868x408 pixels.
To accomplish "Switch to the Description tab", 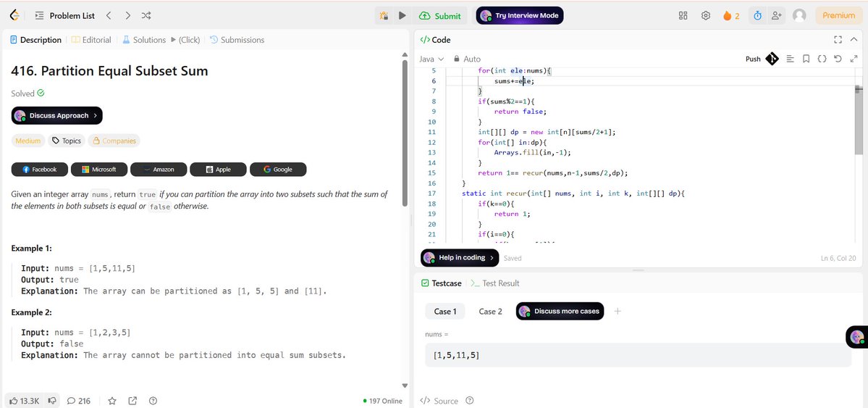I will [36, 40].
